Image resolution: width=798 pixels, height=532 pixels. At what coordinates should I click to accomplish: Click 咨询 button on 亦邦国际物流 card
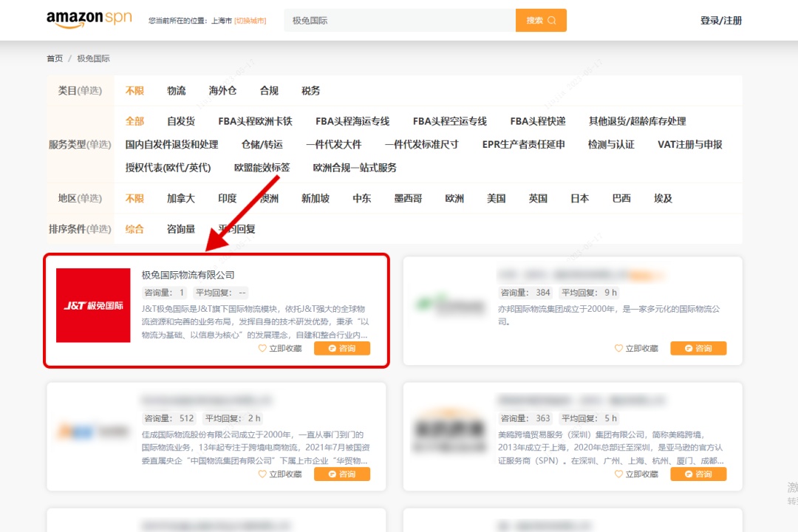click(x=698, y=348)
